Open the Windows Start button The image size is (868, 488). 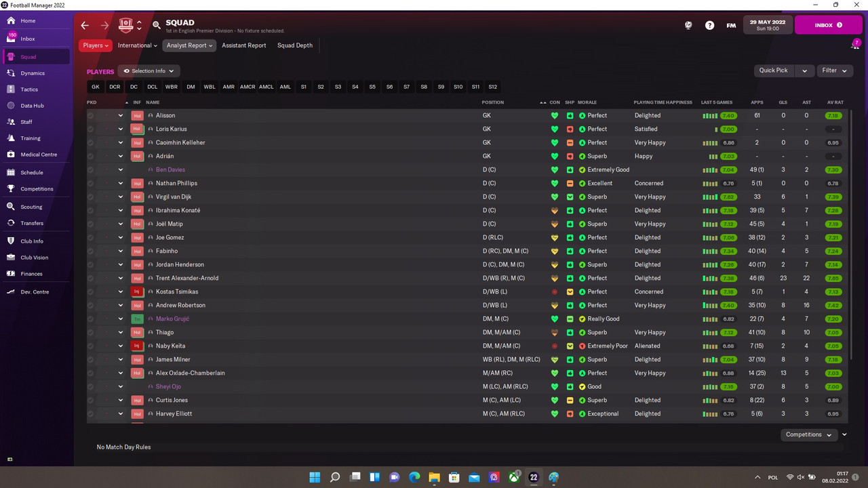(315, 477)
